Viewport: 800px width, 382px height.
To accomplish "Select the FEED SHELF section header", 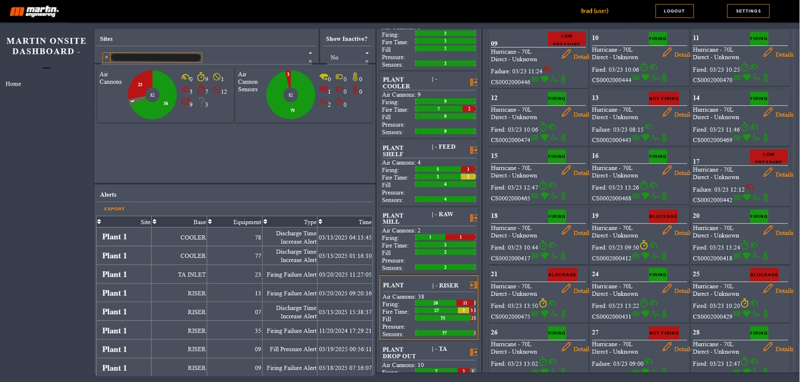I will [x=419, y=150].
